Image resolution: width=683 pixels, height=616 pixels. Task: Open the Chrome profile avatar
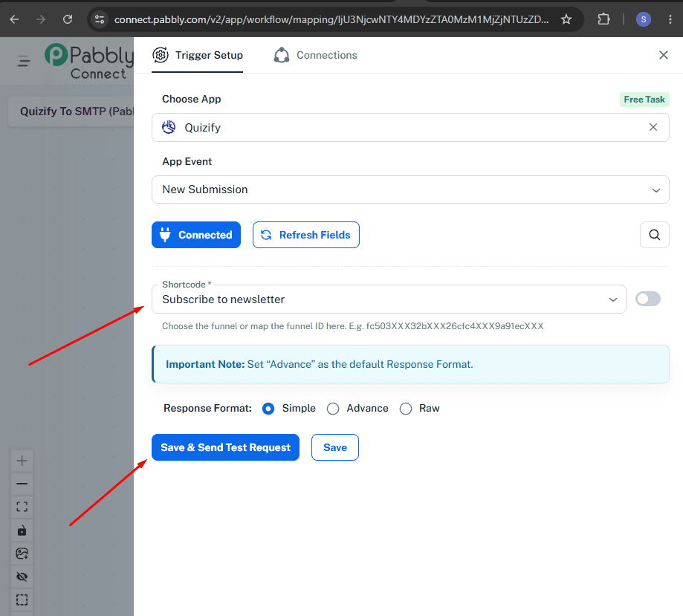[x=644, y=19]
